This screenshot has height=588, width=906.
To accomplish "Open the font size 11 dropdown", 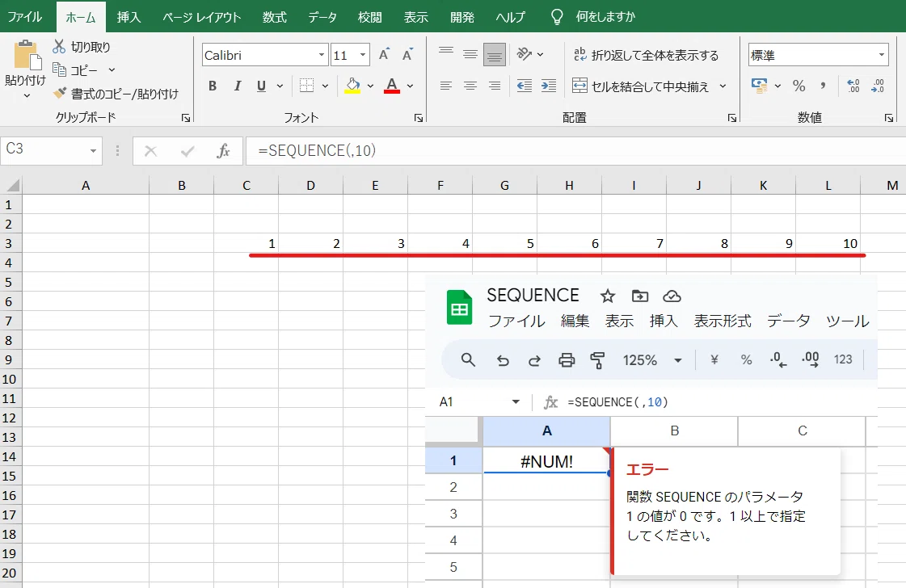I will (363, 55).
